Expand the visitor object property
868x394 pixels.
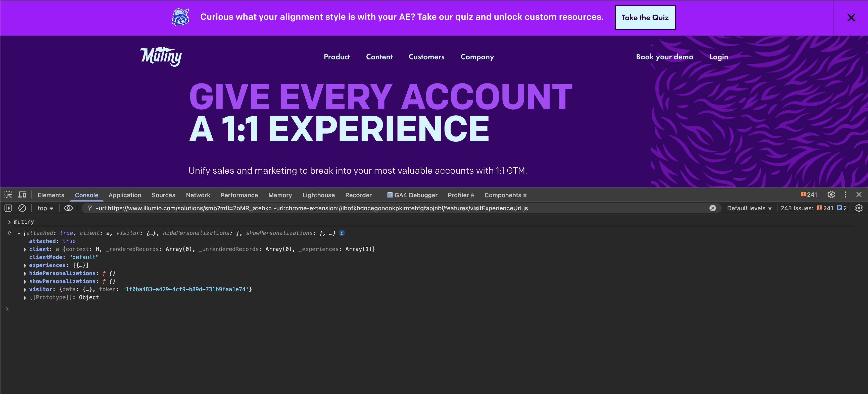click(x=25, y=289)
